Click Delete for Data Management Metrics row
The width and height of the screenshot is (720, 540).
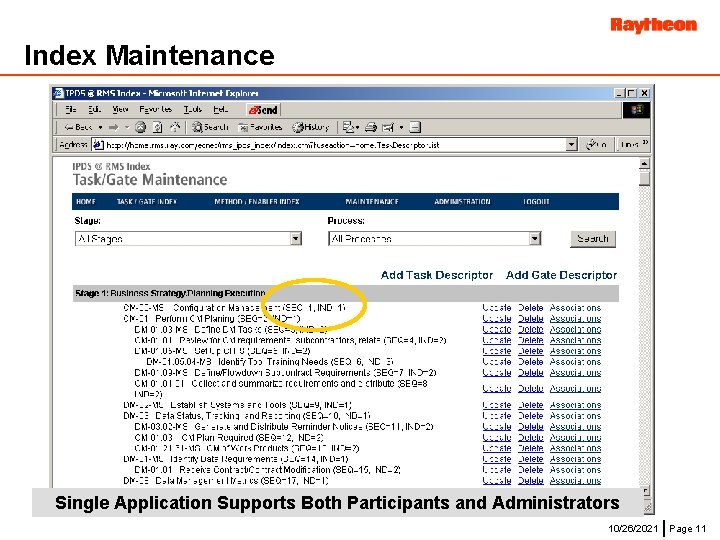[531, 480]
